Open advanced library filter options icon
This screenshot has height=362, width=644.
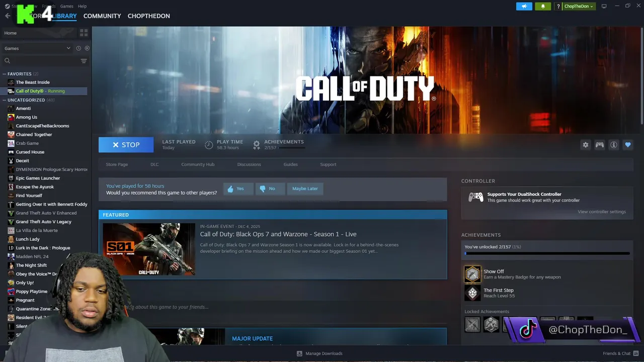[84, 61]
